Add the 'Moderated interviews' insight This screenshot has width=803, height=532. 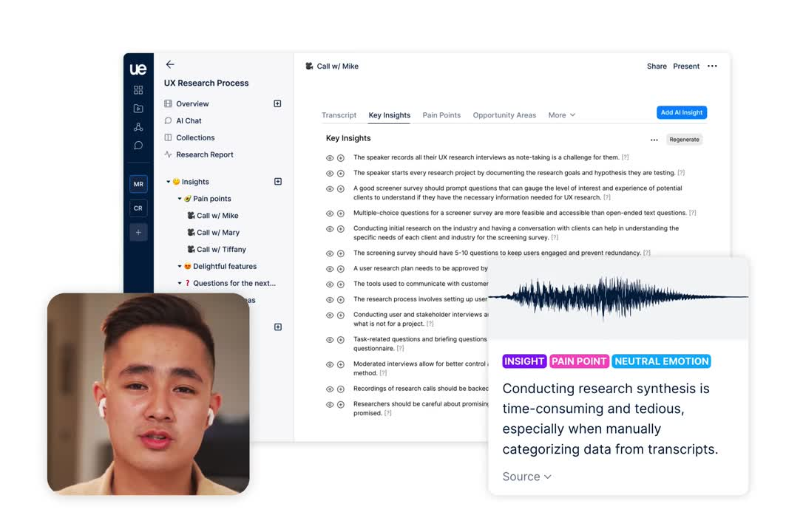[341, 364]
